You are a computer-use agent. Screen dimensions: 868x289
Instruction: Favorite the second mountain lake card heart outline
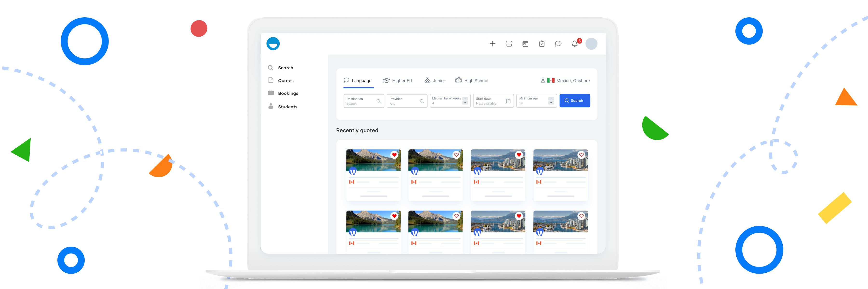457,155
